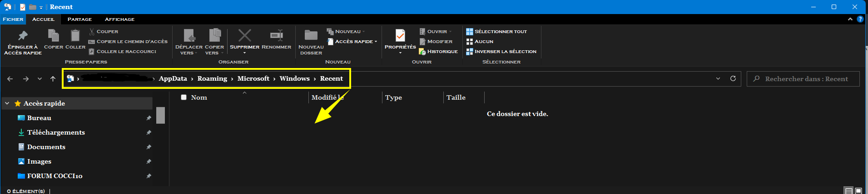Open the Nouveau élément dropdown

coord(346,31)
